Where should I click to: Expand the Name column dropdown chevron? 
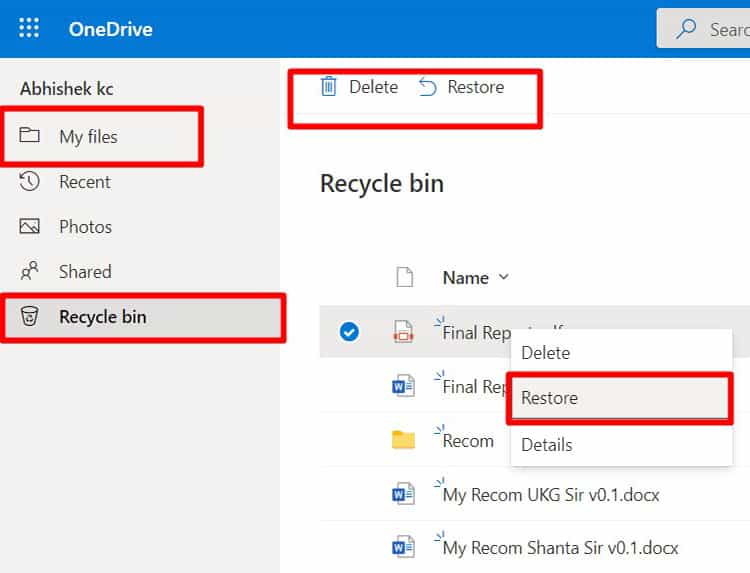(503, 276)
